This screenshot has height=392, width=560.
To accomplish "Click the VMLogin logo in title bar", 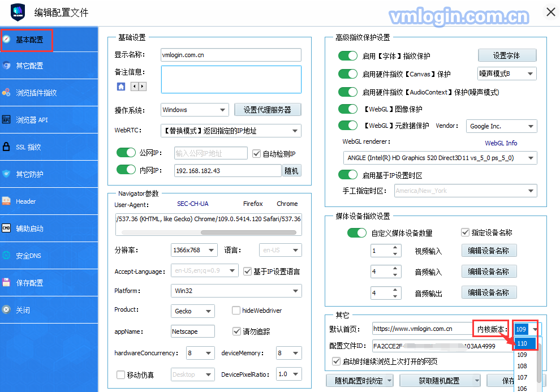I will coord(18,12).
